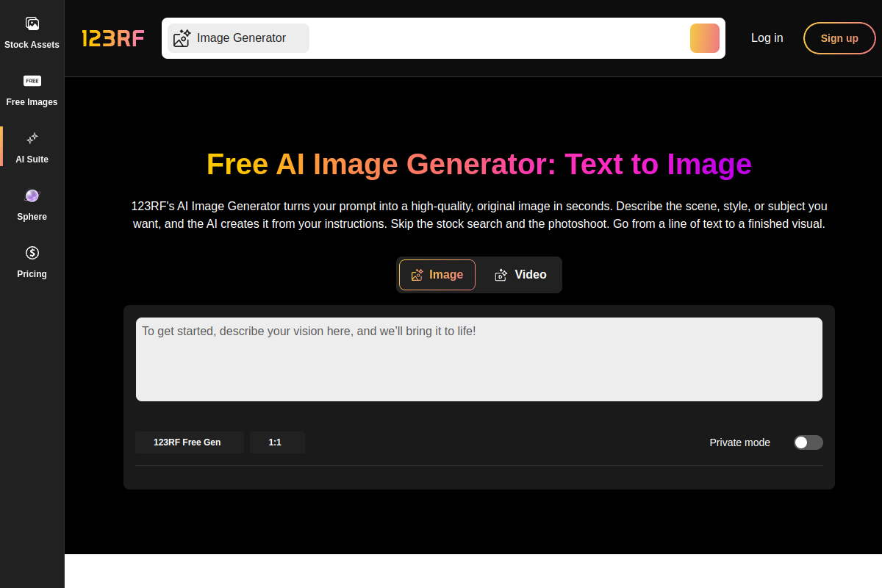Open the 1:1 aspect ratio selector
This screenshot has width=882, height=588.
click(x=277, y=442)
